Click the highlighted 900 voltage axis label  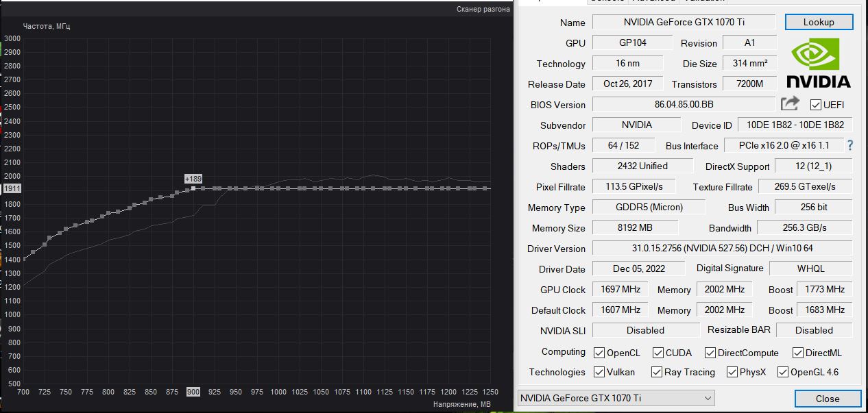click(193, 392)
